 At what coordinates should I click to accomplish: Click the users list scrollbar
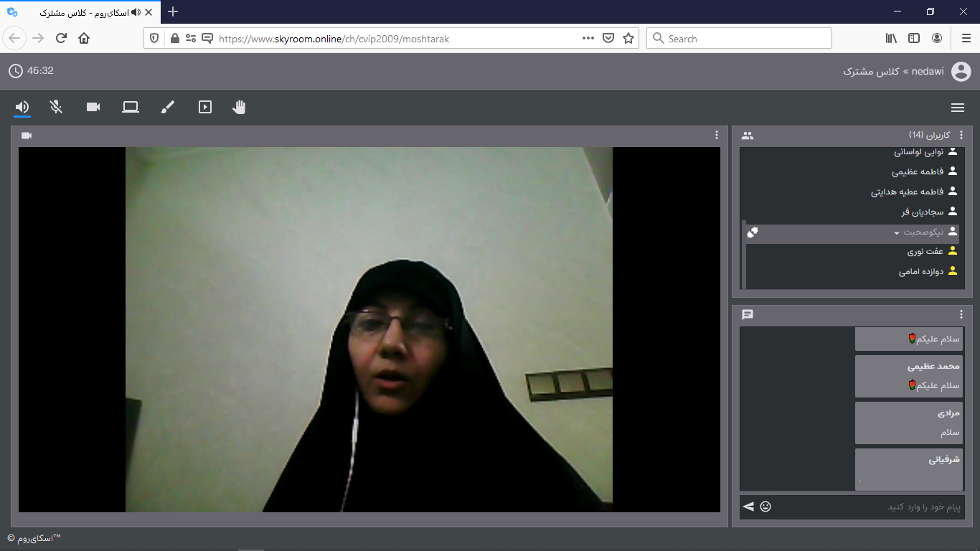tap(743, 255)
